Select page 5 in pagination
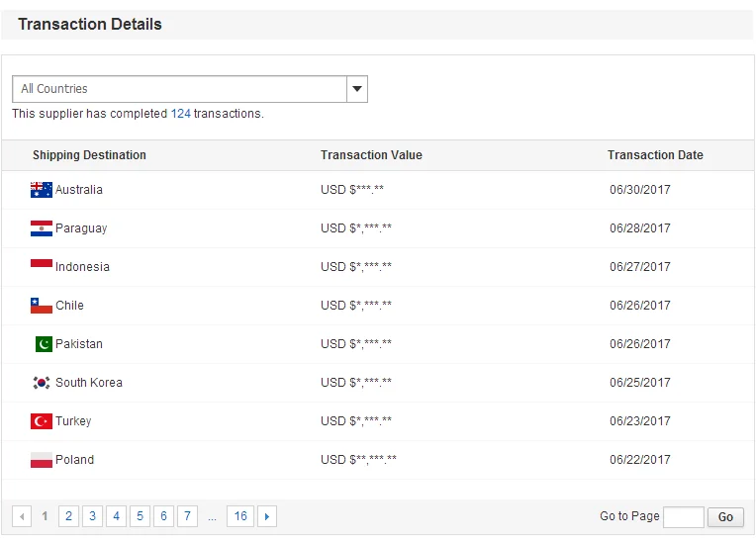The image size is (756, 542). coord(140,516)
